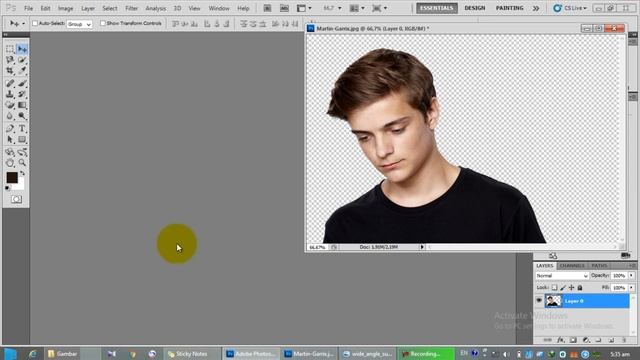Open the arrange documents dropdown
The width and height of the screenshot is (640, 360).
coord(358,8)
